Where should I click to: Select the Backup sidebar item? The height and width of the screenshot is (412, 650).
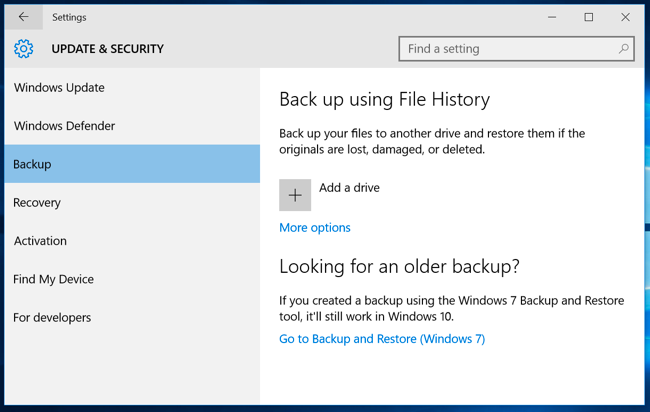(x=132, y=164)
